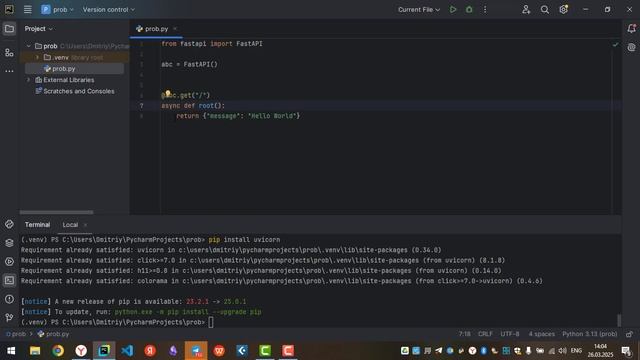Open the Current File run configuration dropdown
This screenshot has height=360, width=640.
pos(419,9)
